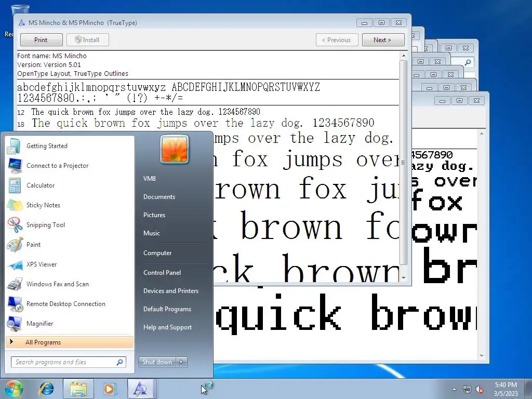The width and height of the screenshot is (532, 399).
Task: Click the Install font button
Action: click(x=87, y=39)
